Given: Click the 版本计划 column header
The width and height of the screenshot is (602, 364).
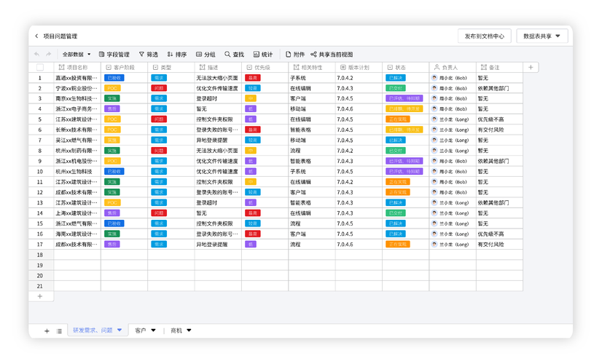Looking at the screenshot, I should 359,67.
